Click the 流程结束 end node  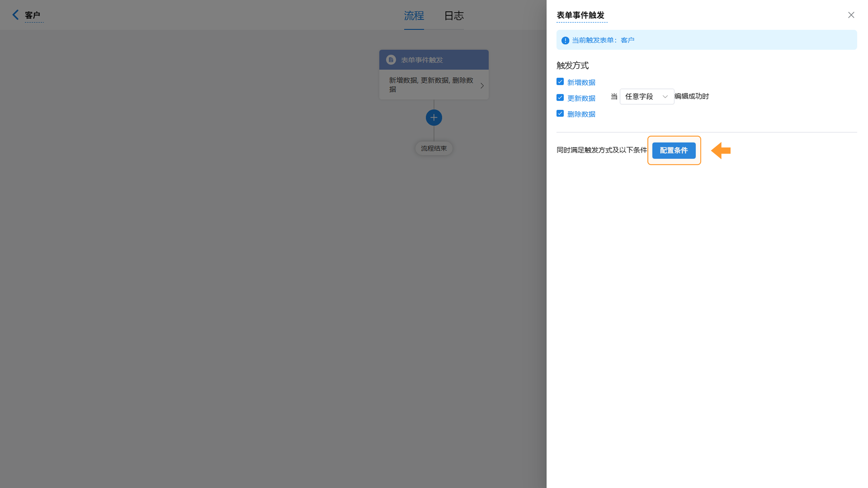pyautogui.click(x=434, y=148)
